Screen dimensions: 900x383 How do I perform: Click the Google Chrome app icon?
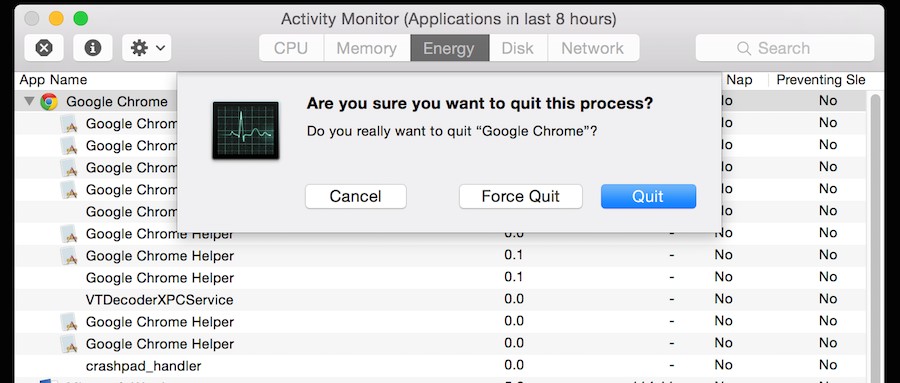click(x=49, y=102)
